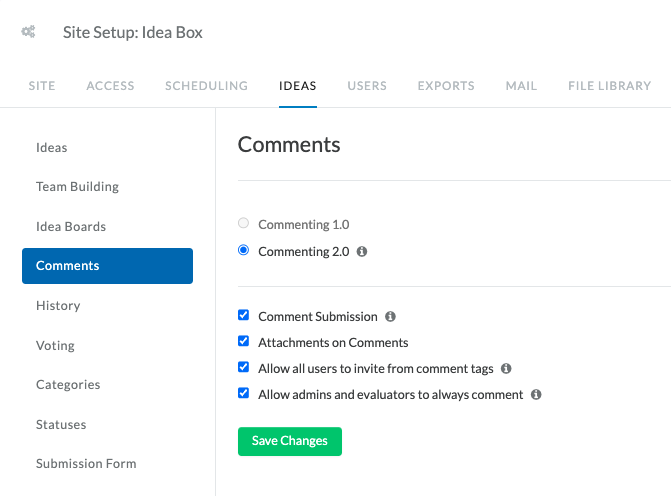
Task: Click the Comments page heading
Action: tap(289, 145)
